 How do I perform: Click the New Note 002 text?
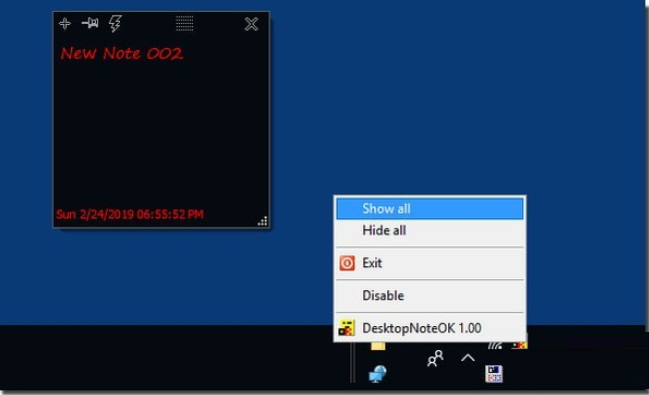(122, 53)
